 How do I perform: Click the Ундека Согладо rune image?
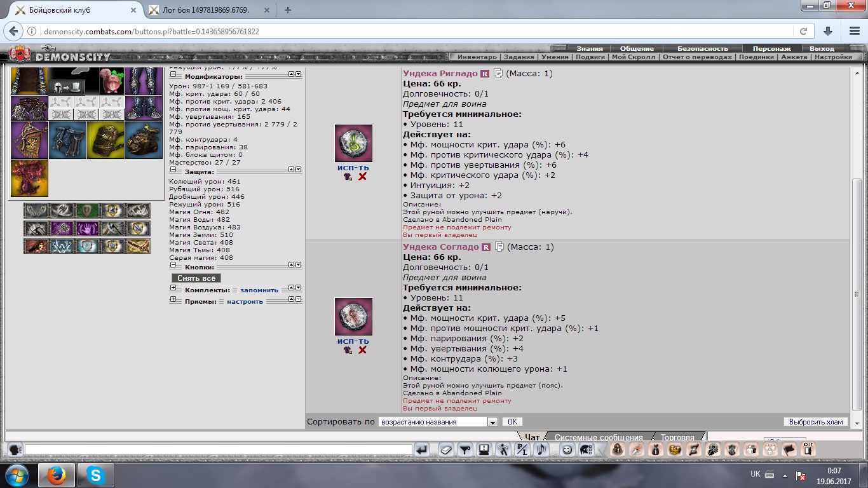(353, 316)
